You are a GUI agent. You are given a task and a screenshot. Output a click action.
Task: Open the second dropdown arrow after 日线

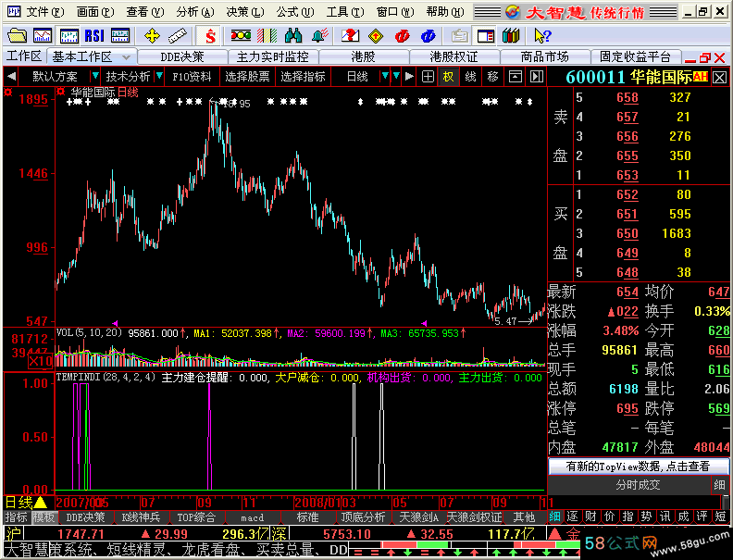pos(396,76)
